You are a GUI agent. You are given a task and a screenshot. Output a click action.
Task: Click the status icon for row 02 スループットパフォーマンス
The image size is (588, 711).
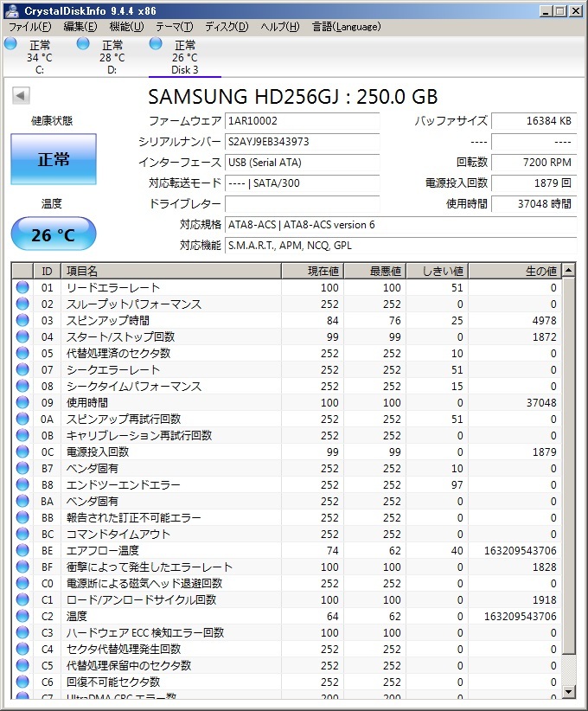(x=22, y=304)
